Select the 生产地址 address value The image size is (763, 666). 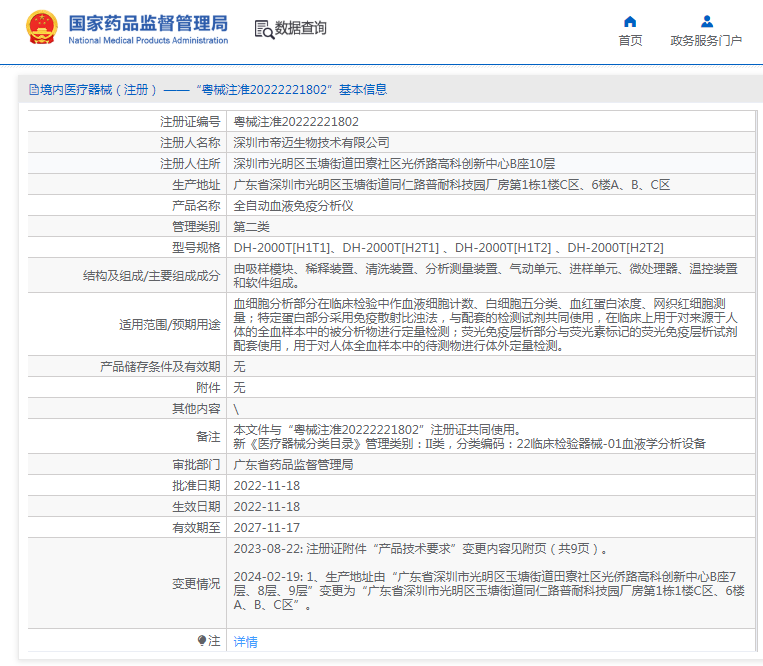tap(452, 184)
